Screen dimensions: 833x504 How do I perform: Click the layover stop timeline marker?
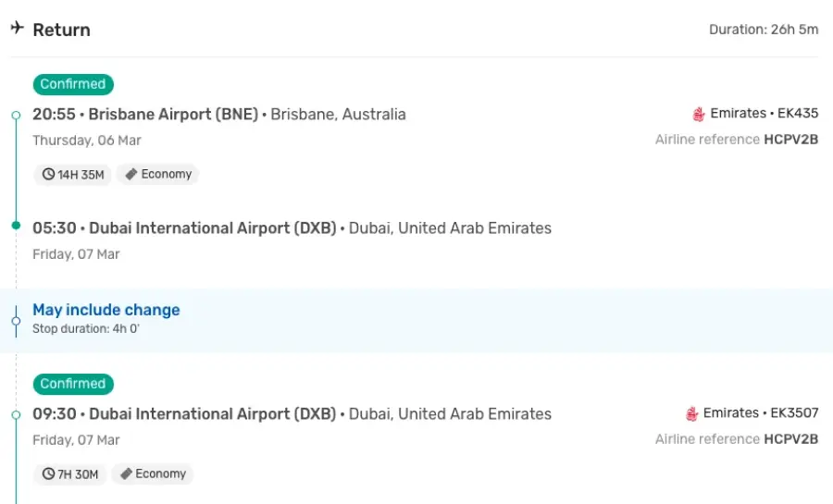pos(16,321)
